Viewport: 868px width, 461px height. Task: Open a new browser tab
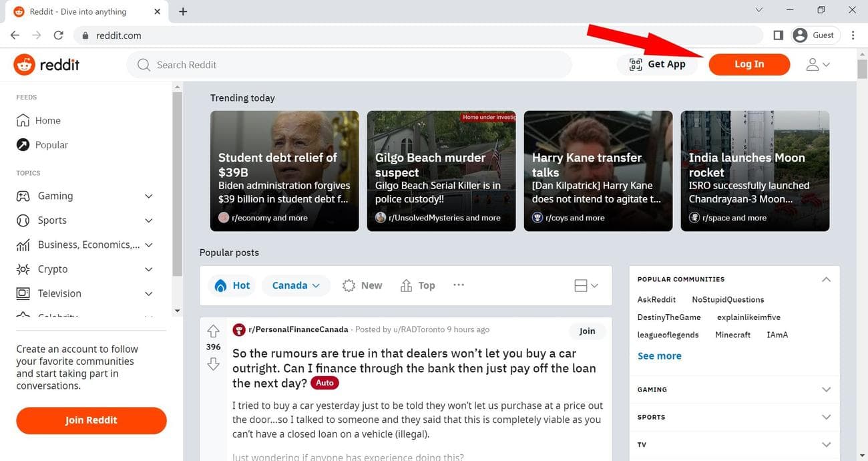[183, 11]
